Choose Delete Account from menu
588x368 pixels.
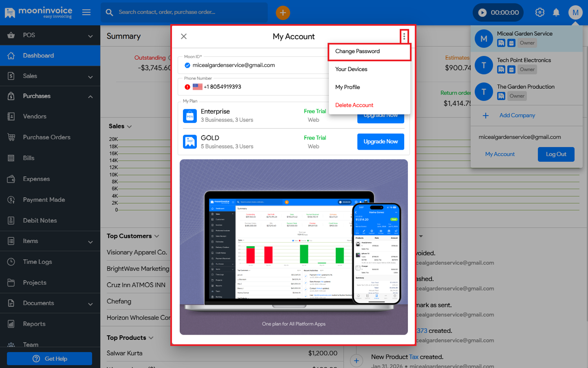354,105
